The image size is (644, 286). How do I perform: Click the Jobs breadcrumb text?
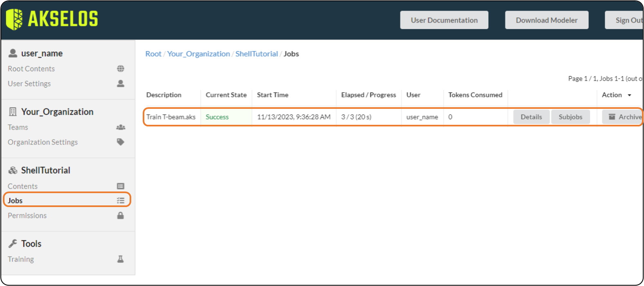click(291, 54)
